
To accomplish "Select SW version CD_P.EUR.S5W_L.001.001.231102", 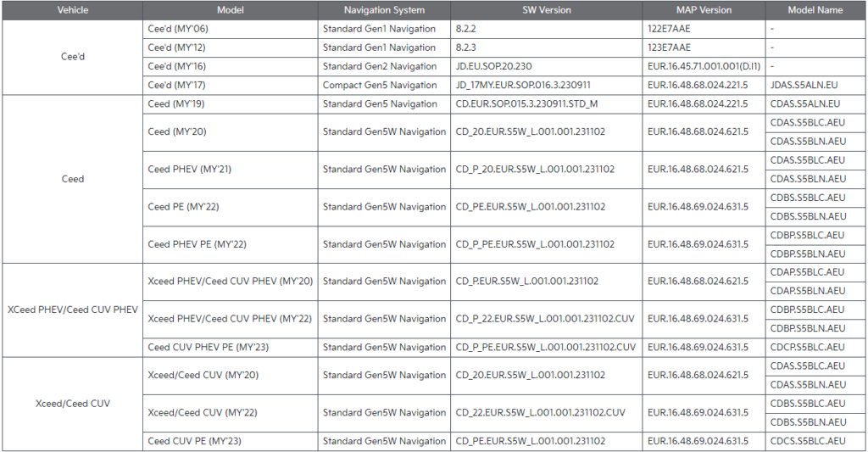I will pos(547,282).
